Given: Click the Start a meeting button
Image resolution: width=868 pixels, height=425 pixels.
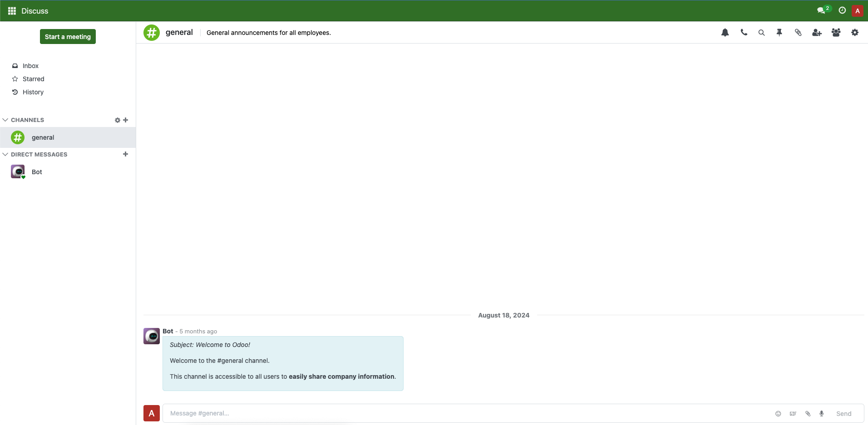Looking at the screenshot, I should tap(68, 37).
